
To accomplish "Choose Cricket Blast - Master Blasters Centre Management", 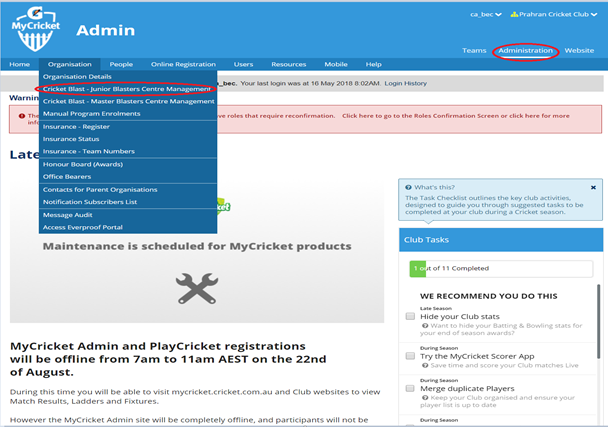I will pos(128,102).
